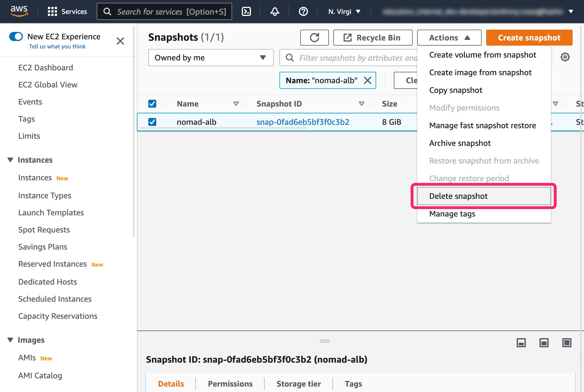This screenshot has width=584, height=392.
Task: Open the notifications bell
Action: 274,11
